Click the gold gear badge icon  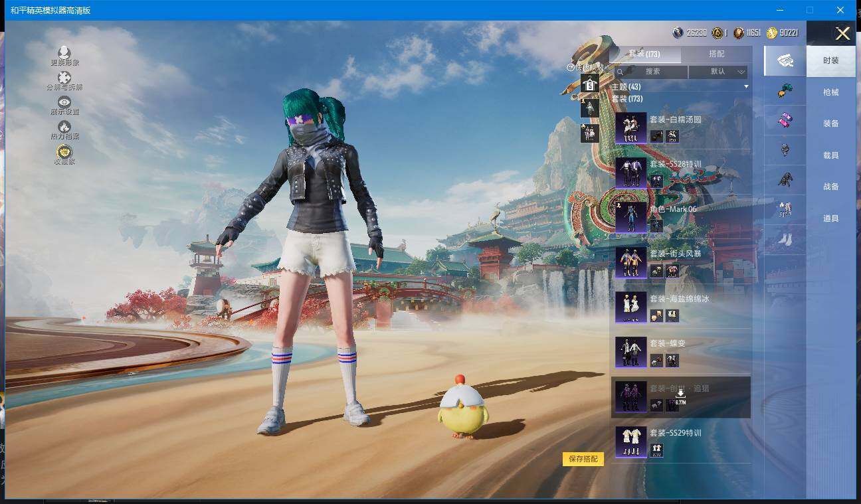tap(64, 152)
